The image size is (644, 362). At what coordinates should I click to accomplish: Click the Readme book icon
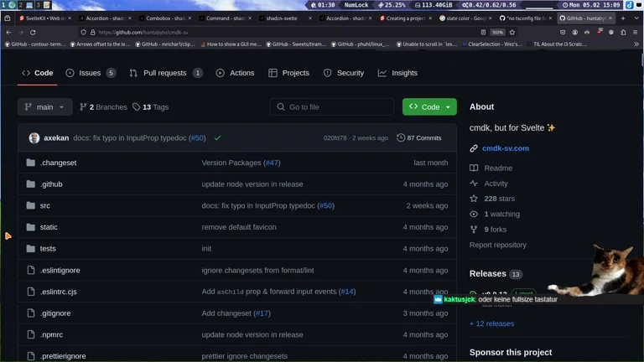click(474, 168)
